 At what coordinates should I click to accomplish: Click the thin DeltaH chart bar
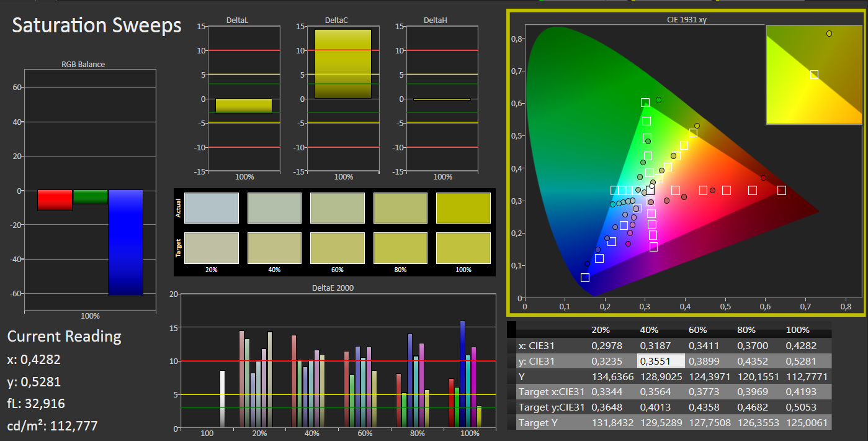coord(442,99)
